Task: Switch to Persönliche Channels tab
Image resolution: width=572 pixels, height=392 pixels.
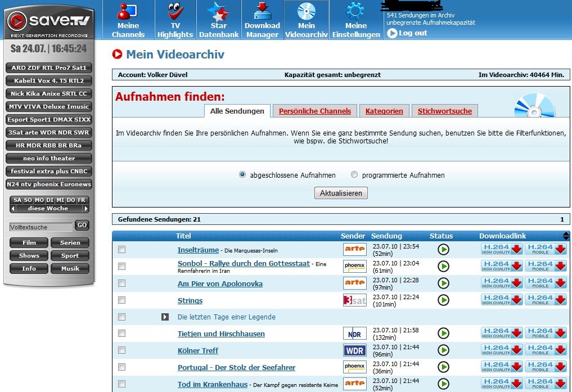Action: click(x=315, y=111)
